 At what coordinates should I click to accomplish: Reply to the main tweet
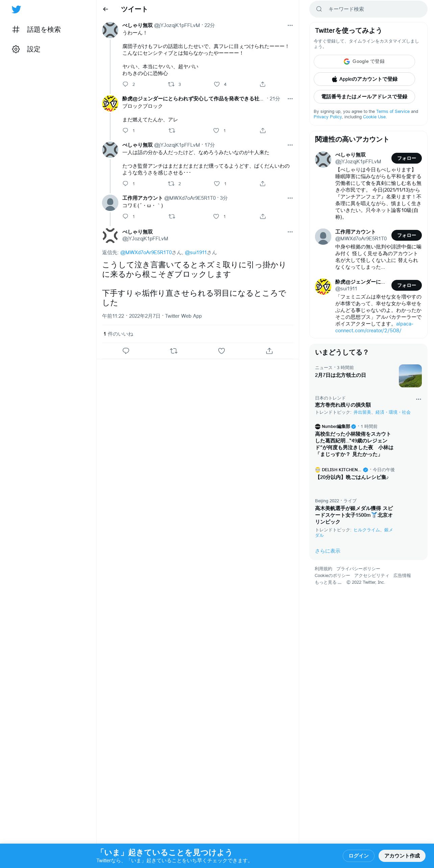[126, 351]
